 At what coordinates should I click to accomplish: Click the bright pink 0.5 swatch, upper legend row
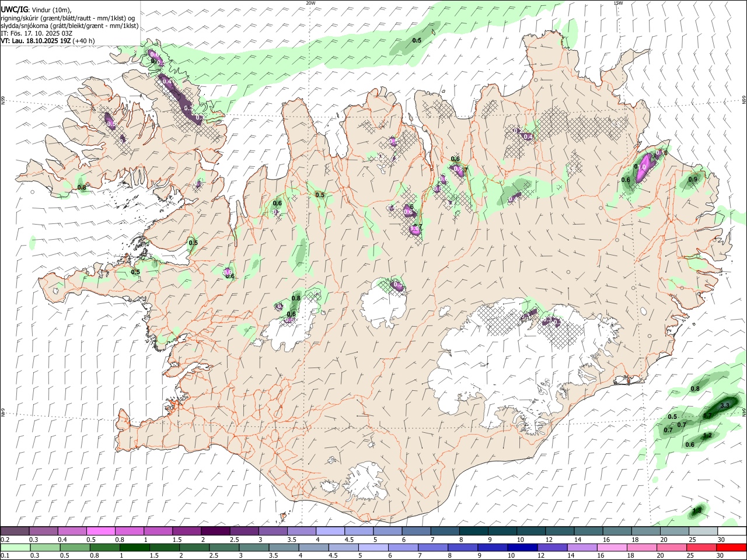click(x=100, y=531)
